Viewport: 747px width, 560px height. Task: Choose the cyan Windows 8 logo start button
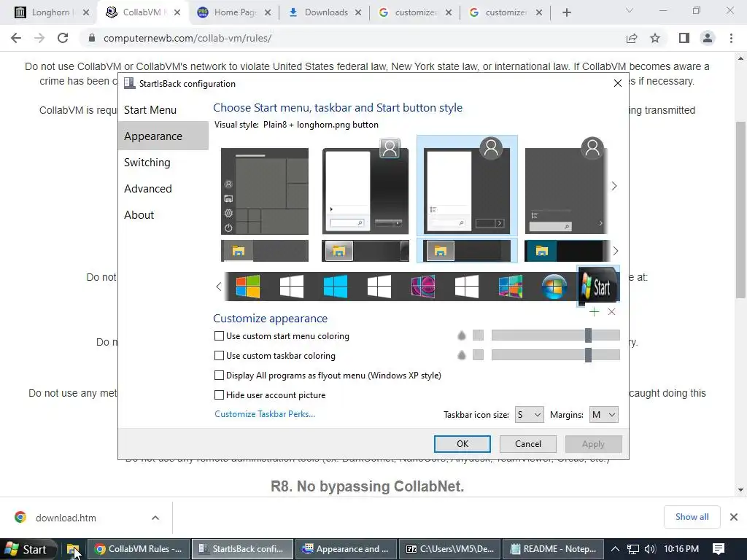[x=336, y=287]
